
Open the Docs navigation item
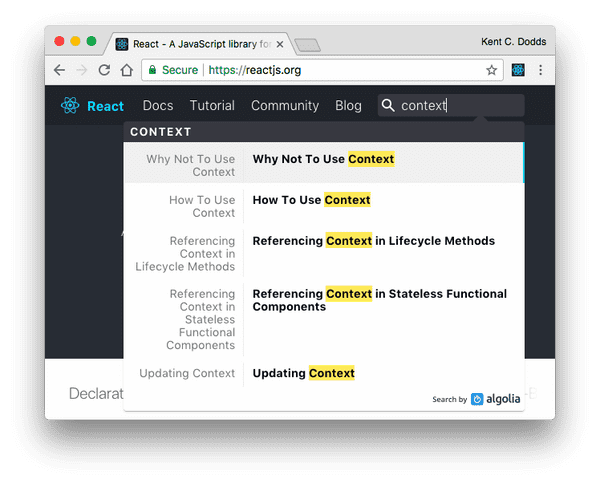tap(158, 106)
